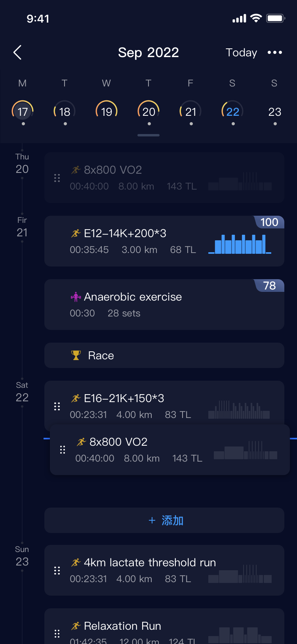
Task: Open the three-dot more options menu
Action: point(275,52)
